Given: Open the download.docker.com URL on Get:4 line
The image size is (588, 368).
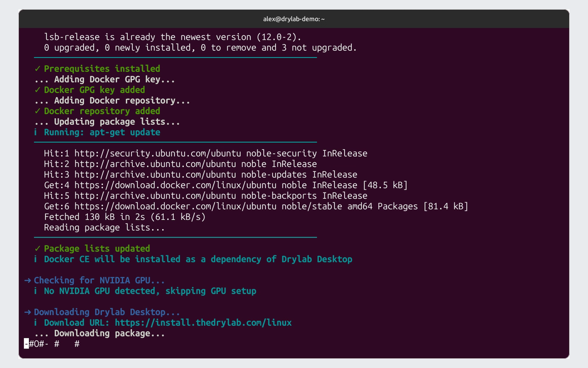Looking at the screenshot, I should 175,185.
